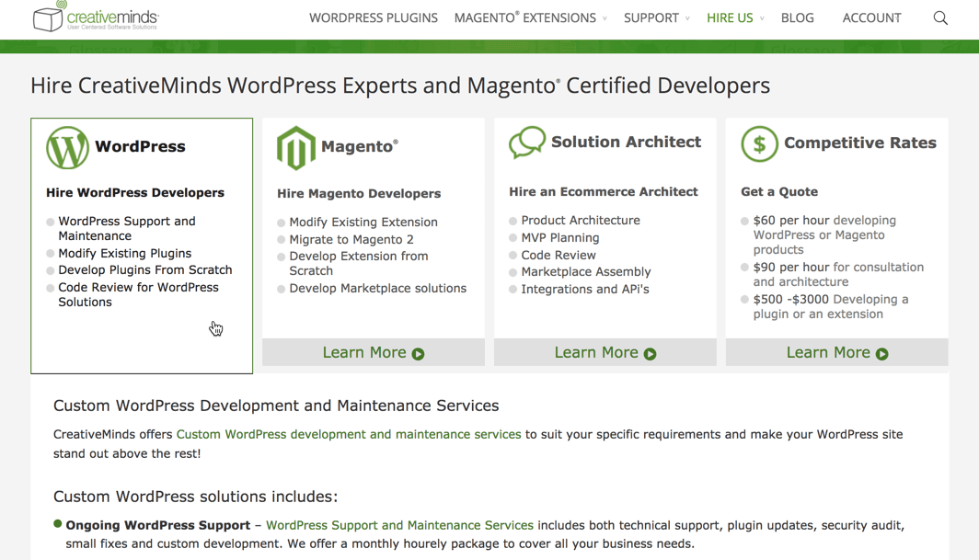Click the Competitive Rates dollar icon
979x560 pixels.
(759, 143)
